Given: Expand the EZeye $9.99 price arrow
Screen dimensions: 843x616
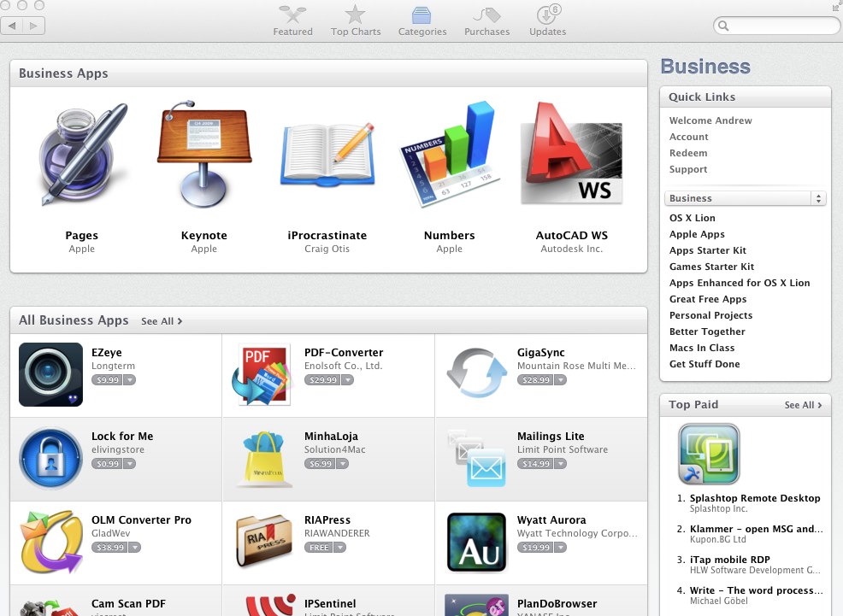Looking at the screenshot, I should tap(130, 379).
